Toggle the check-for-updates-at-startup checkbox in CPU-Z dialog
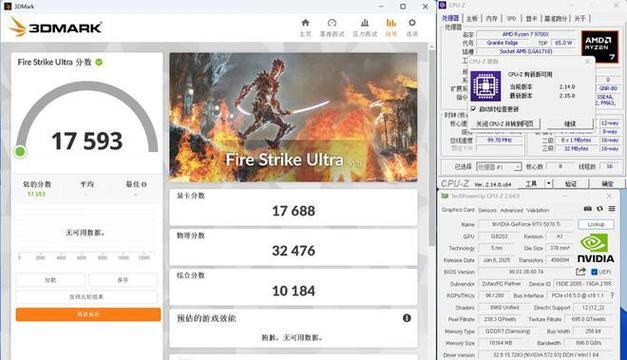Screen dimensions: 627x360 [x=473, y=109]
